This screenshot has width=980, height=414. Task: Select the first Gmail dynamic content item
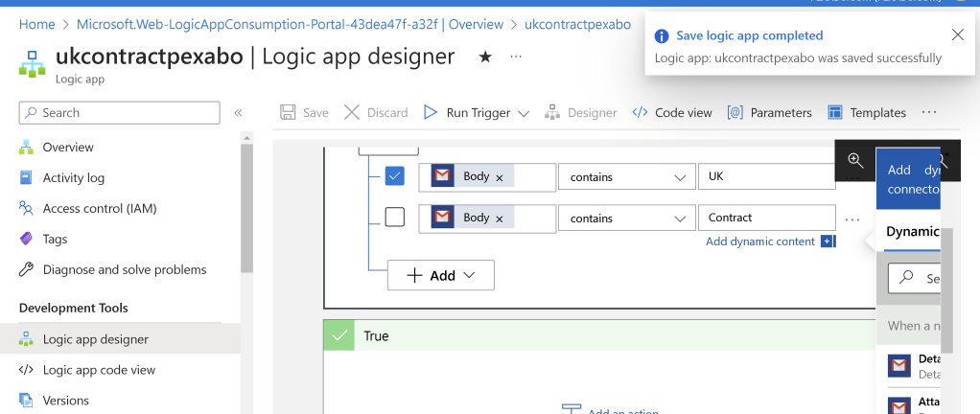tap(914, 366)
